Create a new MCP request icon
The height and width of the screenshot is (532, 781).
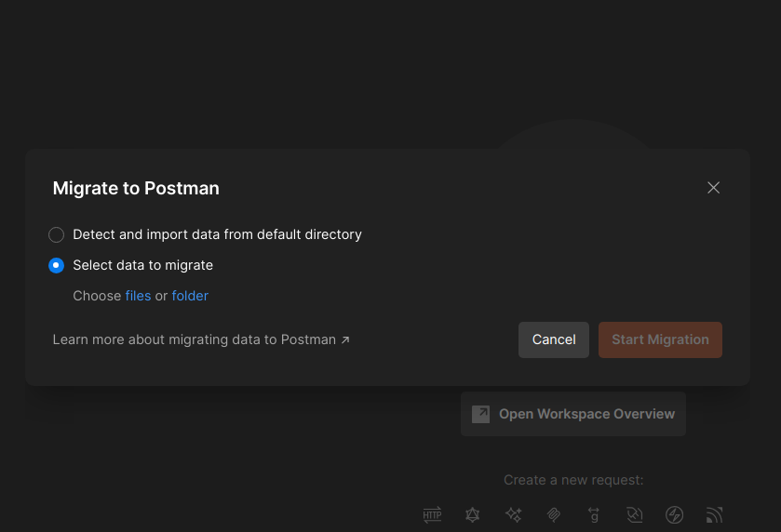(553, 514)
